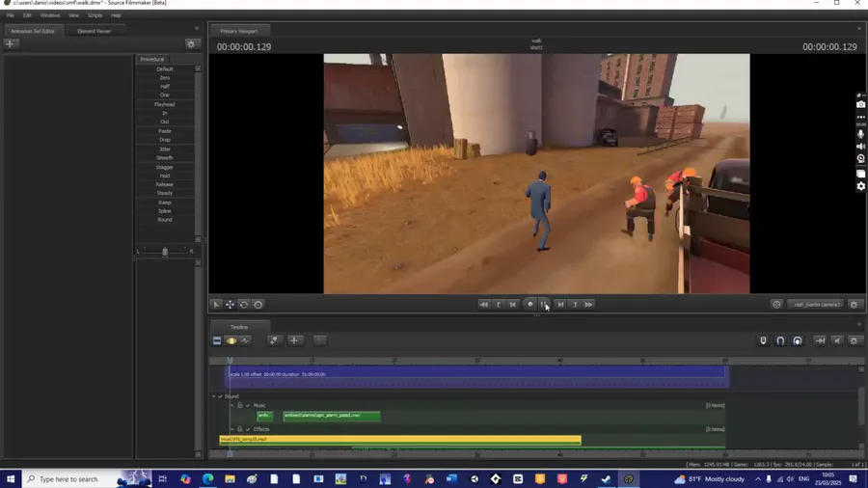Open timeline settings gear

(854, 340)
